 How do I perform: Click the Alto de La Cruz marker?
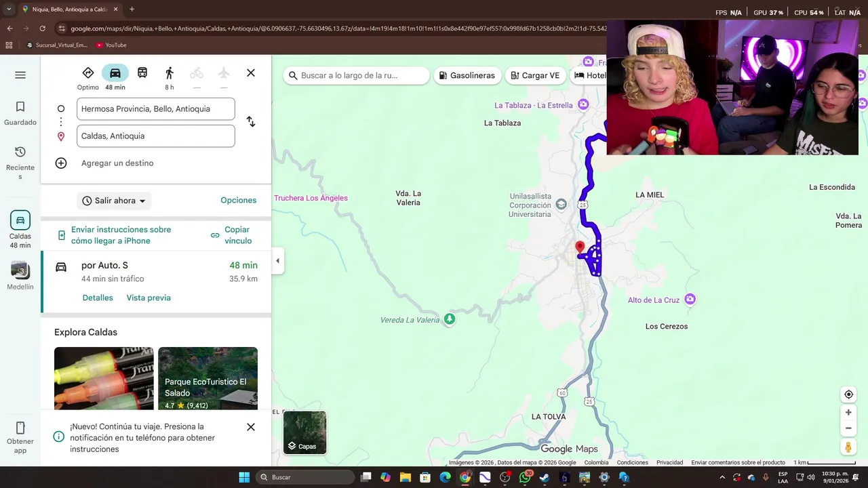pos(690,300)
